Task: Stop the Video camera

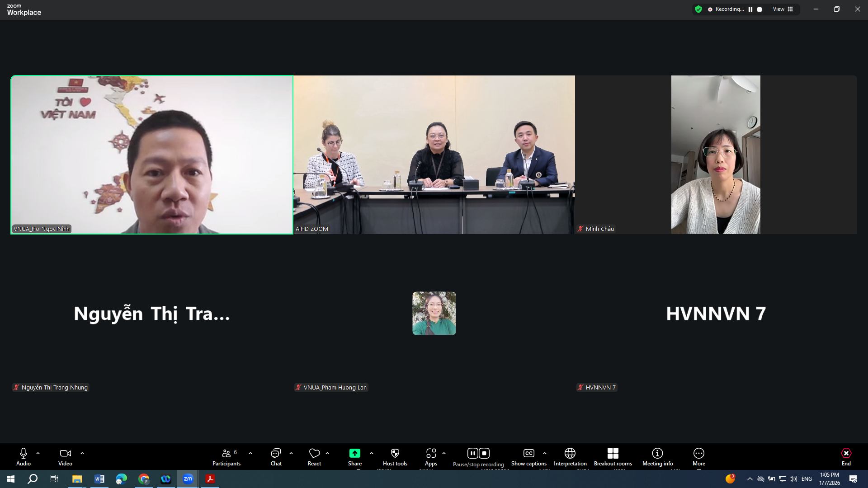Action: click(65, 453)
